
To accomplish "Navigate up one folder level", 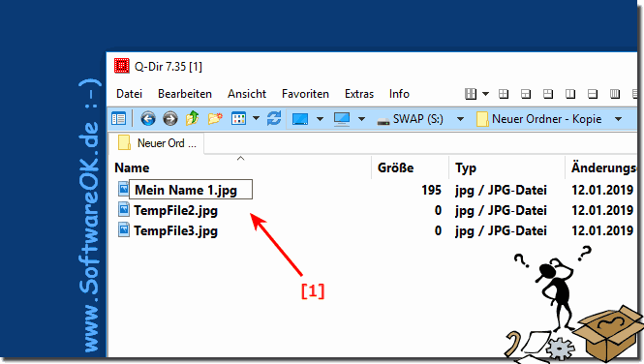I will click(192, 119).
